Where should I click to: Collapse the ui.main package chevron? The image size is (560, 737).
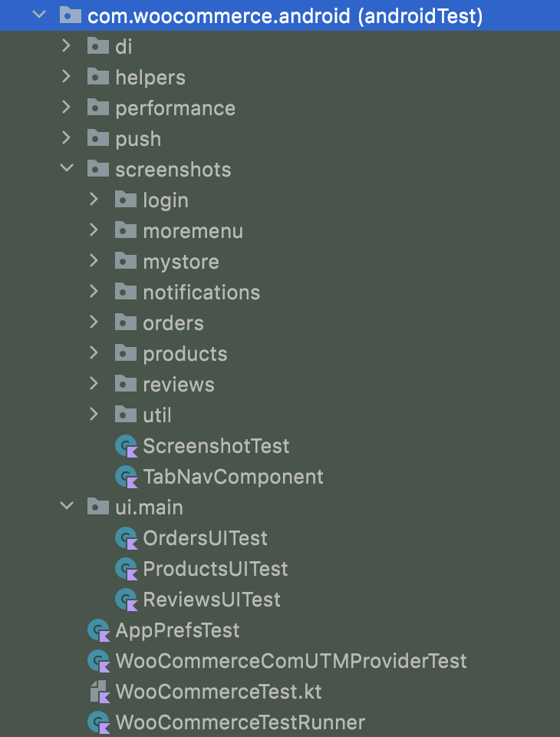(68, 506)
